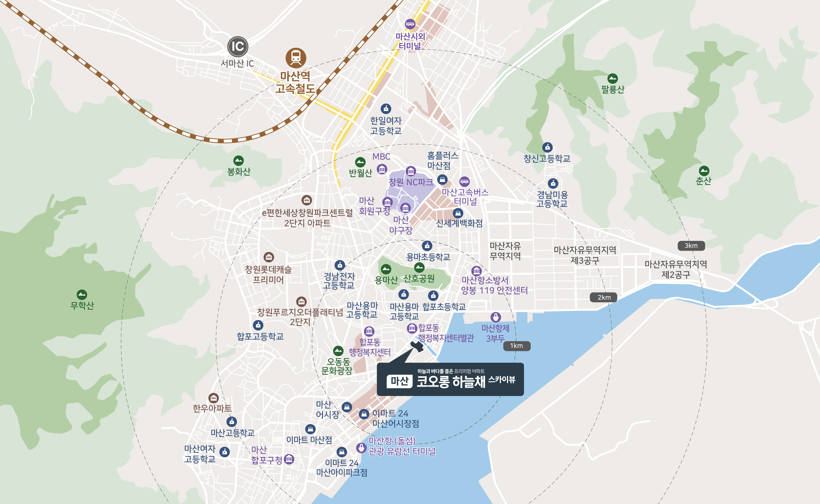This screenshot has width=820, height=504.
Task: Click the 산호공원 park icon
Action: [x=419, y=267]
